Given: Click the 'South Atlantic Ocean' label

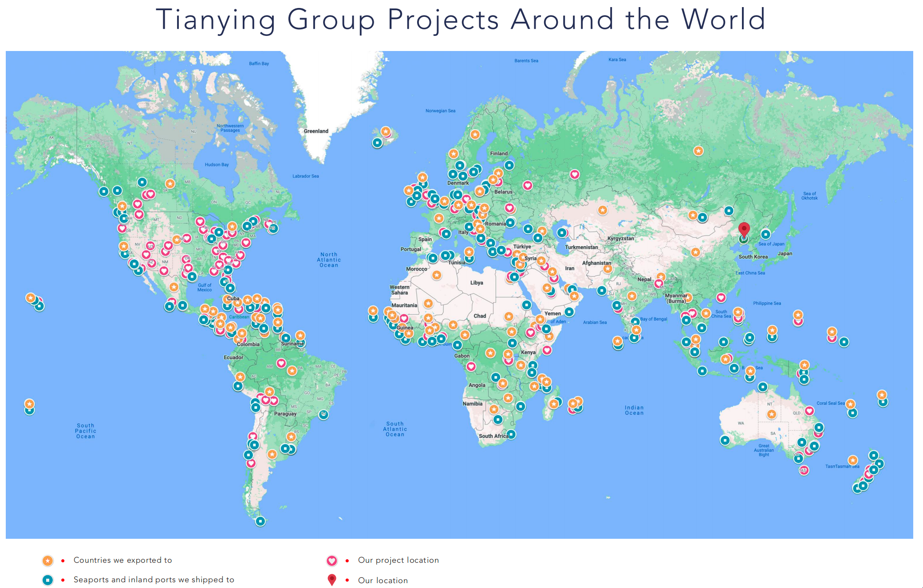Looking at the screenshot, I should pyautogui.click(x=395, y=429).
